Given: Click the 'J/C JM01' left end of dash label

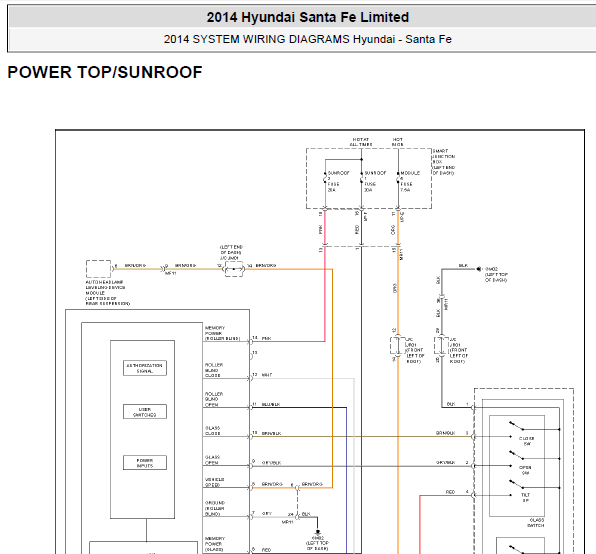Looking at the screenshot, I should (231, 252).
